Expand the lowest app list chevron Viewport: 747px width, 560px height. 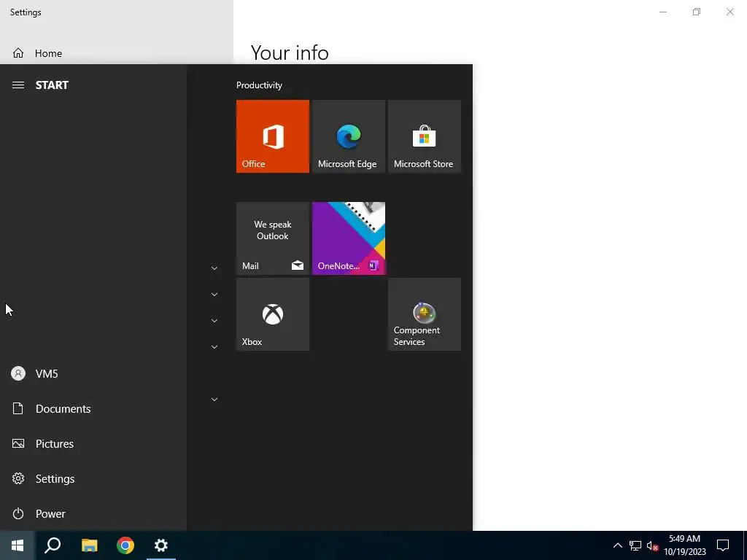pyautogui.click(x=214, y=399)
